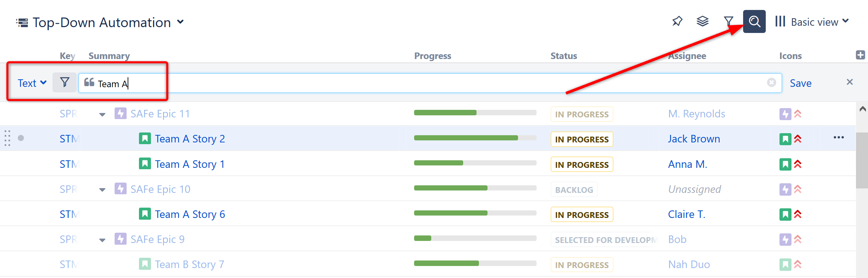This screenshot has width=868, height=278.
Task: Click the structure list icon beside title
Action: click(22, 23)
